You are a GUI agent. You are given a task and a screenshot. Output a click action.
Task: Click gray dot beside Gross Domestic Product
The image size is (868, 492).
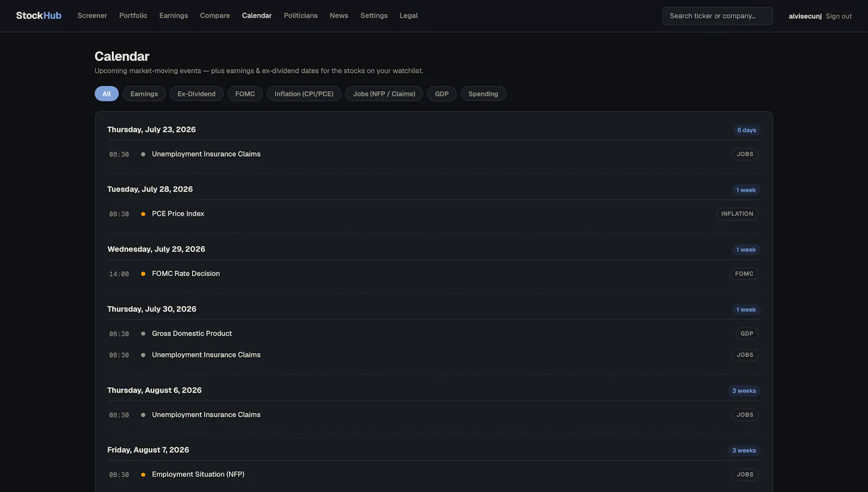coord(143,334)
